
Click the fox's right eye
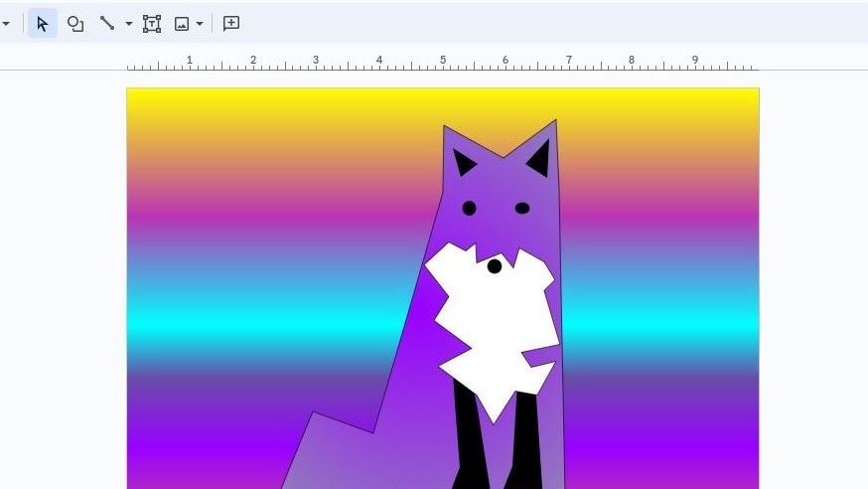522,208
